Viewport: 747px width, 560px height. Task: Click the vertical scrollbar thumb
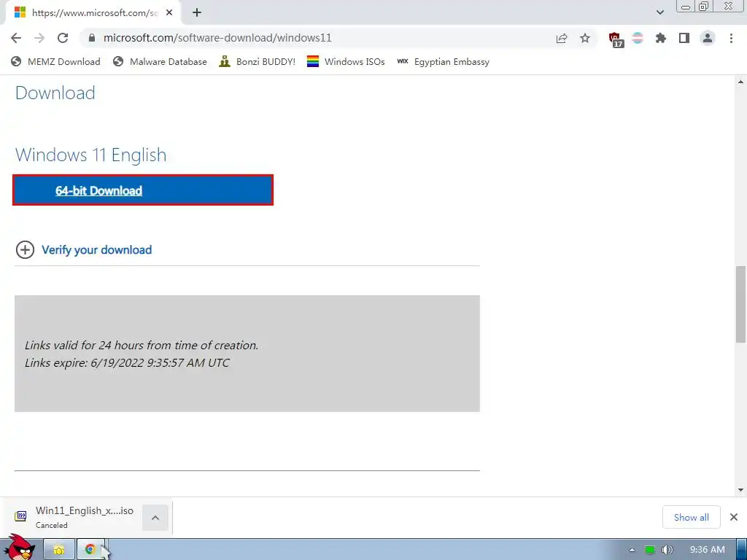(x=741, y=304)
